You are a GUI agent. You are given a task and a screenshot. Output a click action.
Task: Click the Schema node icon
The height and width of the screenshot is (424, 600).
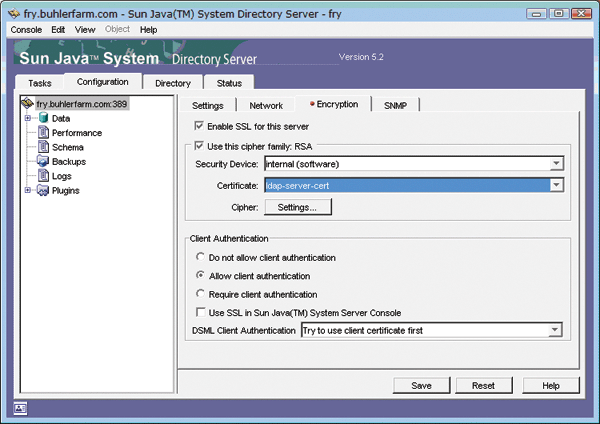(x=43, y=147)
